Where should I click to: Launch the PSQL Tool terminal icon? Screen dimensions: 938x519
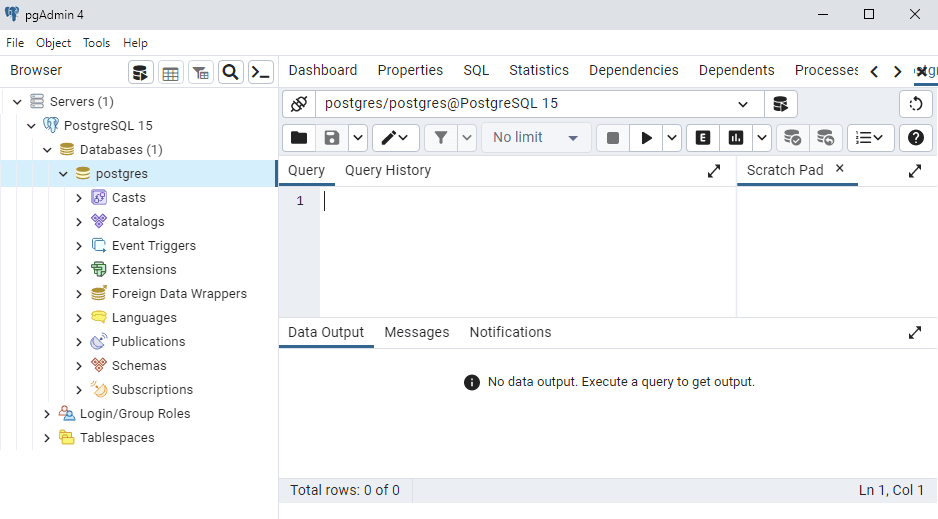pyautogui.click(x=260, y=72)
